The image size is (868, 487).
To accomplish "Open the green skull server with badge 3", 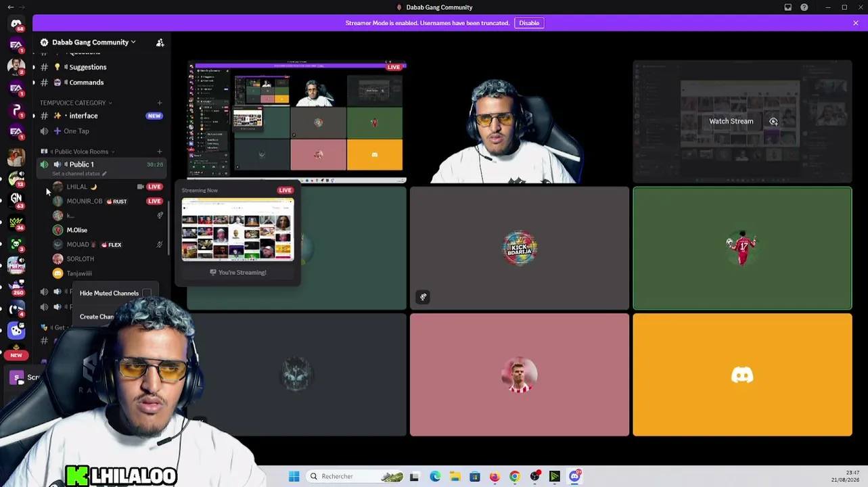I will coord(16,243).
